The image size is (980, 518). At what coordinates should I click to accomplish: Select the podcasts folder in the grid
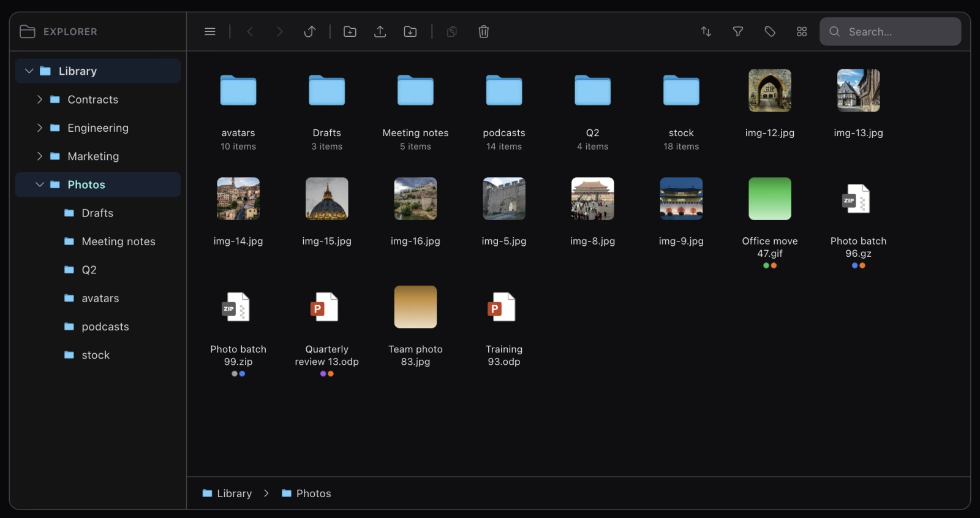pos(504,90)
